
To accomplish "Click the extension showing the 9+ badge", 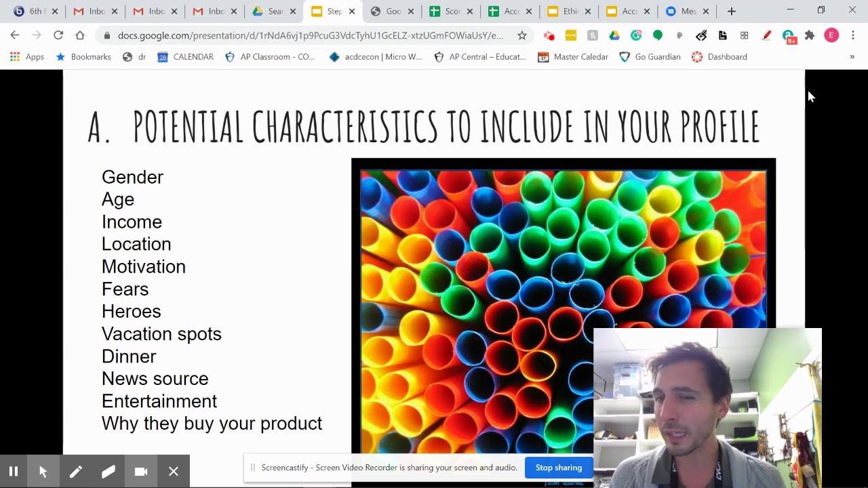I will (788, 35).
